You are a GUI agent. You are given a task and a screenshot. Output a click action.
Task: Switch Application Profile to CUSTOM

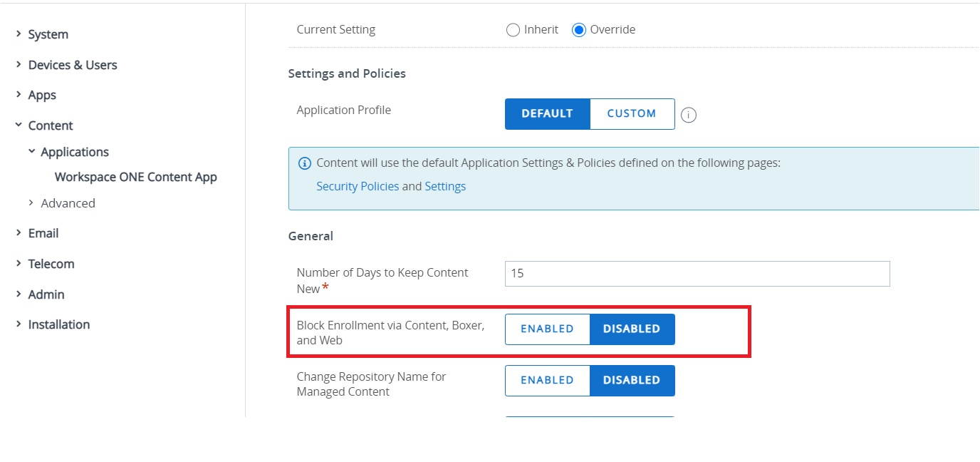coord(632,113)
